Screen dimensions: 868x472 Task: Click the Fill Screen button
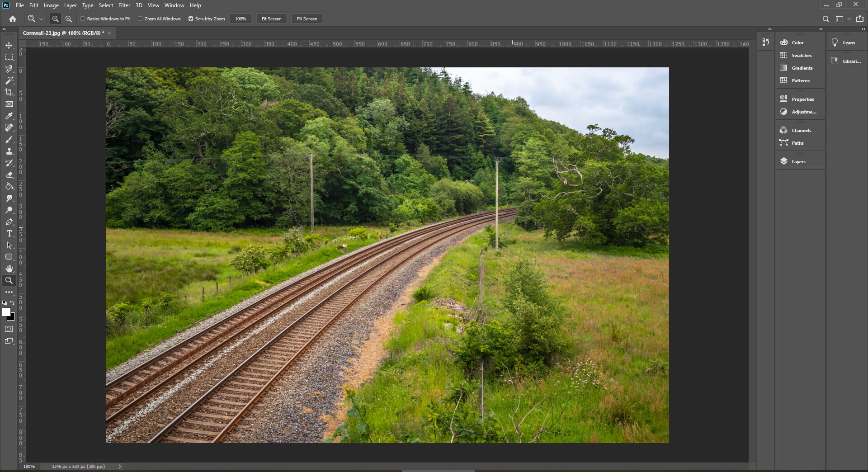click(x=307, y=19)
